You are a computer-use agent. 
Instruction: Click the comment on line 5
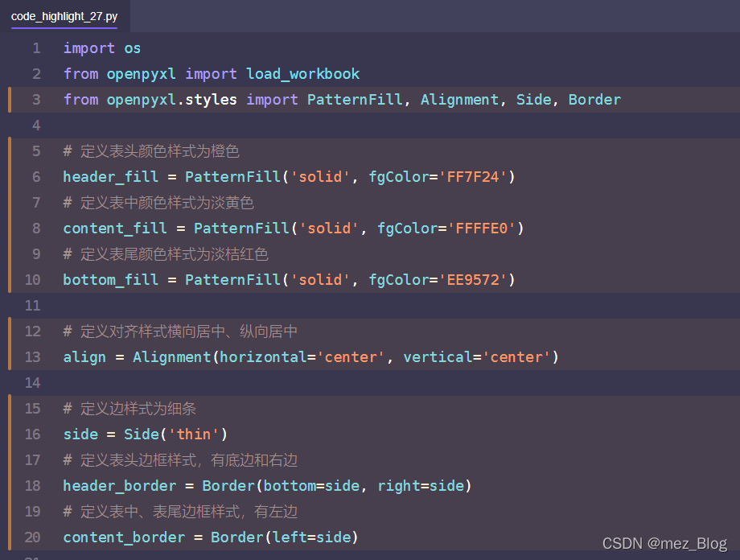pos(151,151)
